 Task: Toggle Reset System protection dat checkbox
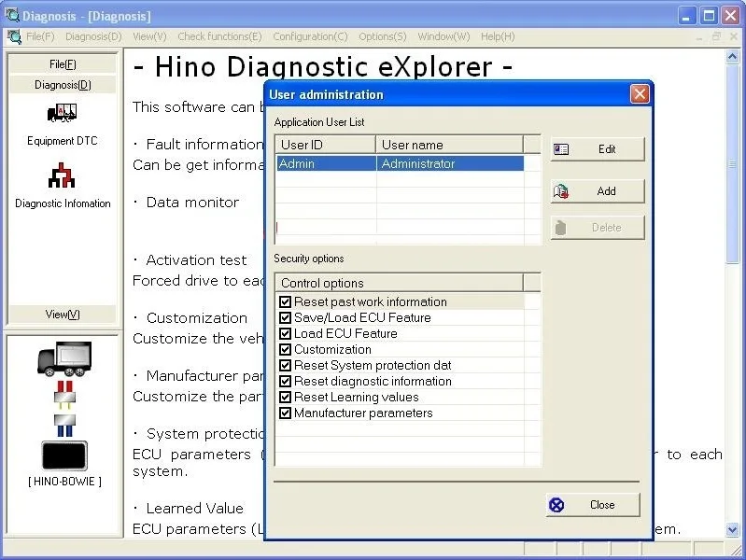click(x=285, y=366)
